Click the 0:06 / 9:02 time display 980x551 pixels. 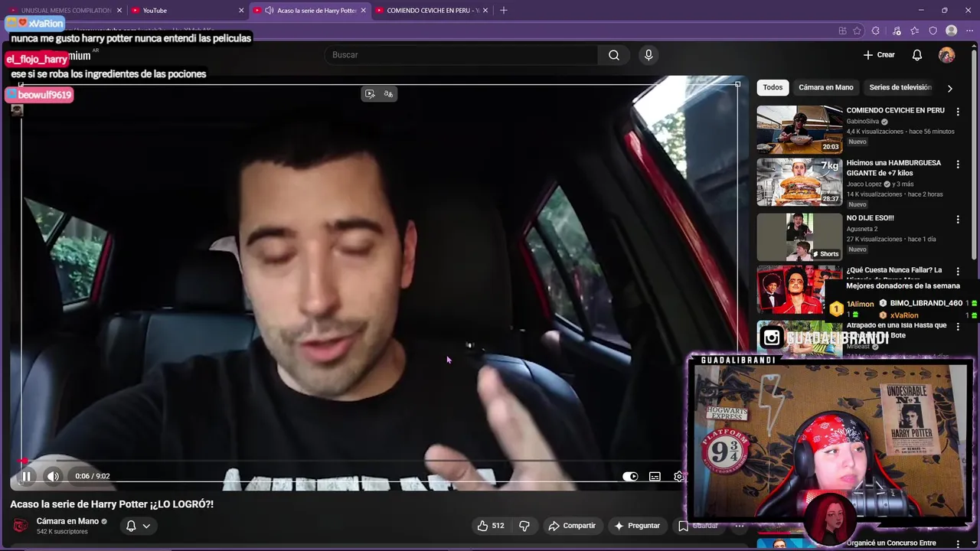point(93,476)
